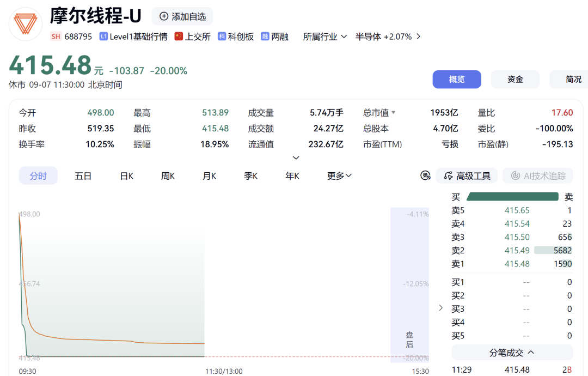588x376 pixels.
Task: Click the 量比 value 17.60
Action: pos(562,113)
